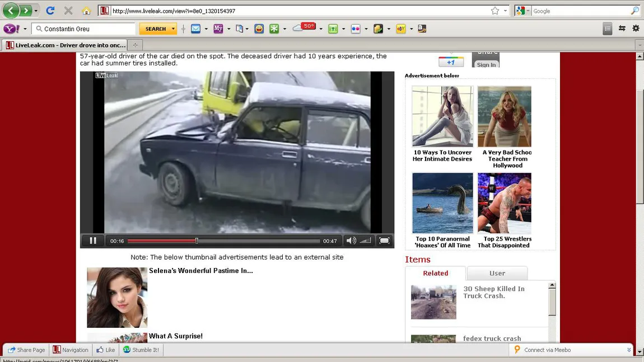This screenshot has height=362, width=644.
Task: Expand the weather dropdown arrow
Action: click(321, 29)
